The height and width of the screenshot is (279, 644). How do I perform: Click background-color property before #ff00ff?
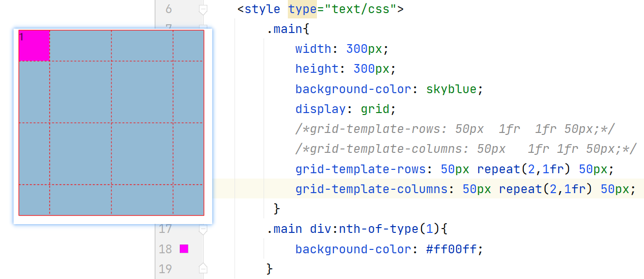pyautogui.click(x=353, y=249)
